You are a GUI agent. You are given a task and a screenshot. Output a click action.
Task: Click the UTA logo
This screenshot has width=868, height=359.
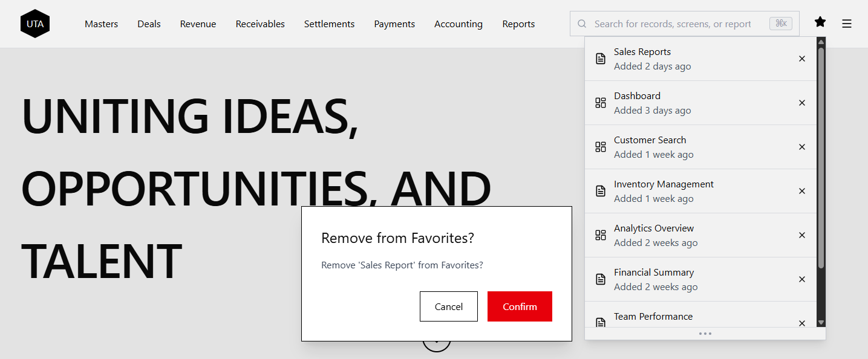tap(34, 24)
